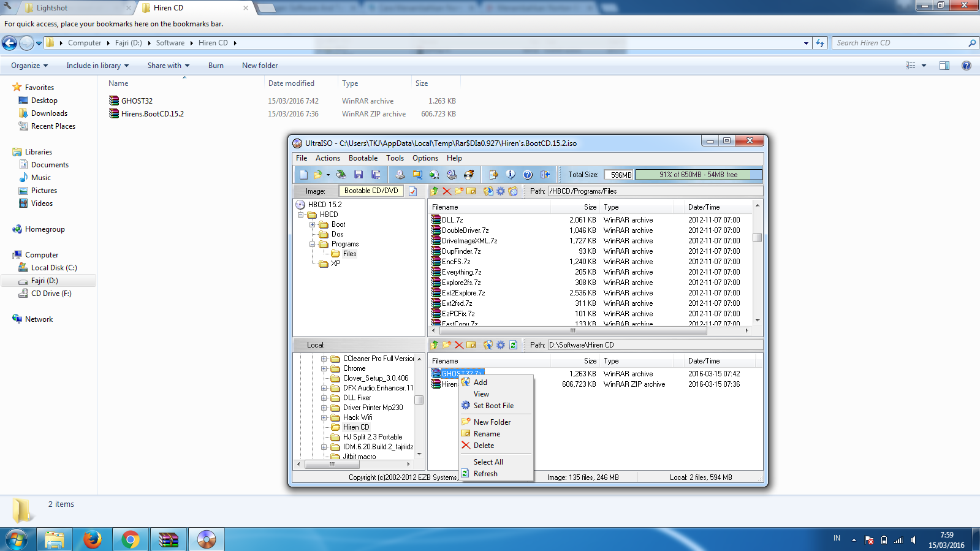Image resolution: width=980 pixels, height=551 pixels.
Task: Open the Bootable menu in UltraISO
Action: (363, 158)
